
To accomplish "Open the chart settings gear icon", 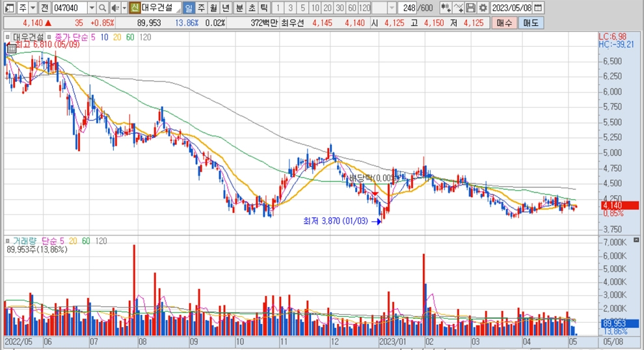I will [x=483, y=8].
